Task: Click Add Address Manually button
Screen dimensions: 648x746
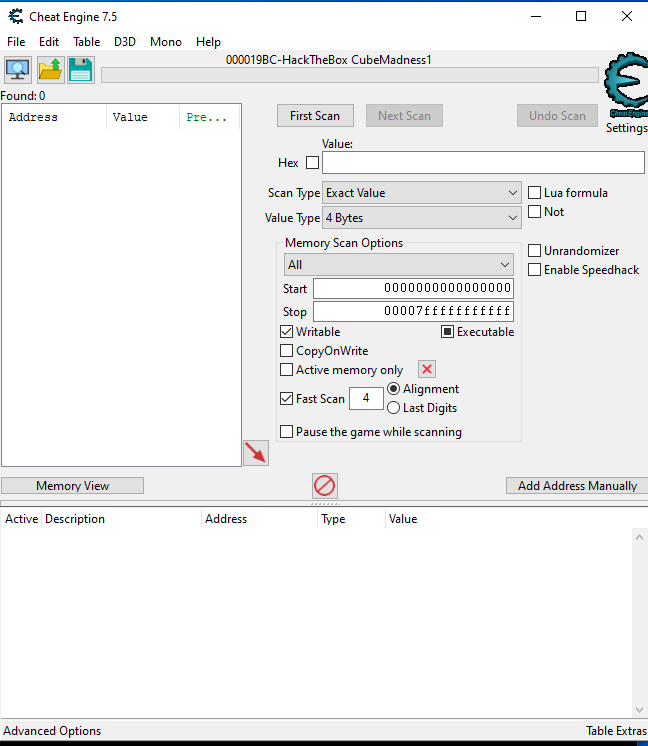Action: point(577,486)
